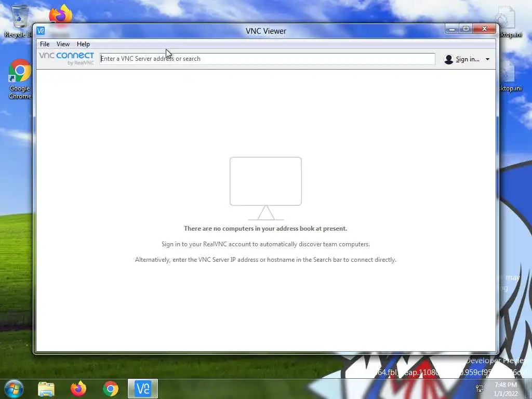Click the VNC Connect by RealVNC logo
Viewport: 532px width, 399px height.
pos(66,58)
